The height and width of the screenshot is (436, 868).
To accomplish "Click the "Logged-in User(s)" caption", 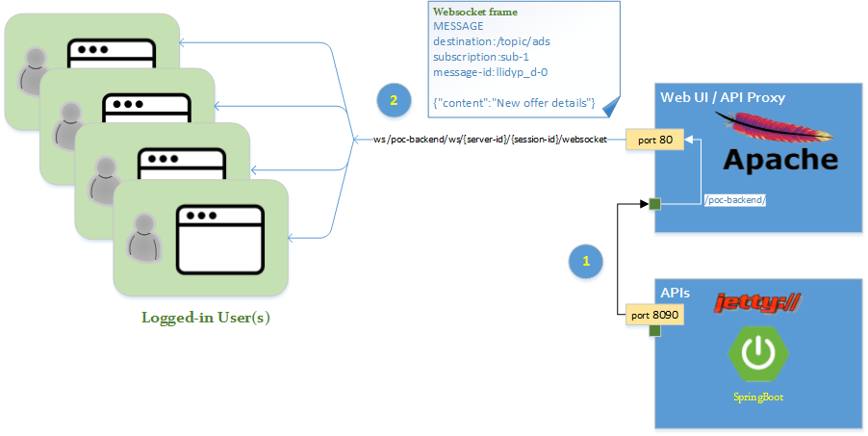I will tap(205, 318).
